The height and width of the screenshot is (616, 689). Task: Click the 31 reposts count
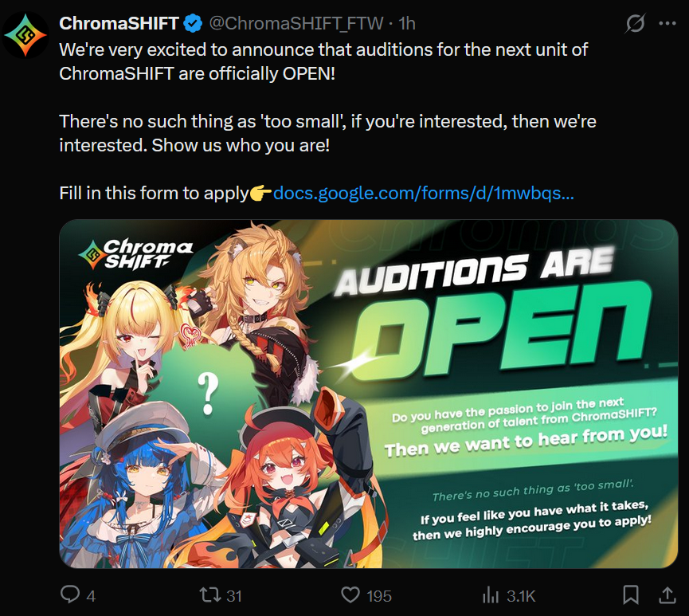[x=233, y=596]
